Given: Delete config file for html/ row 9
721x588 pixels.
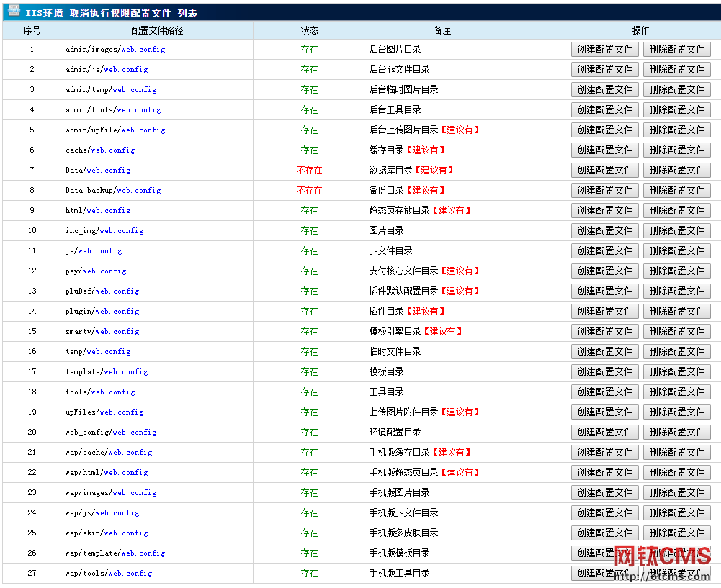Looking at the screenshot, I should [676, 210].
